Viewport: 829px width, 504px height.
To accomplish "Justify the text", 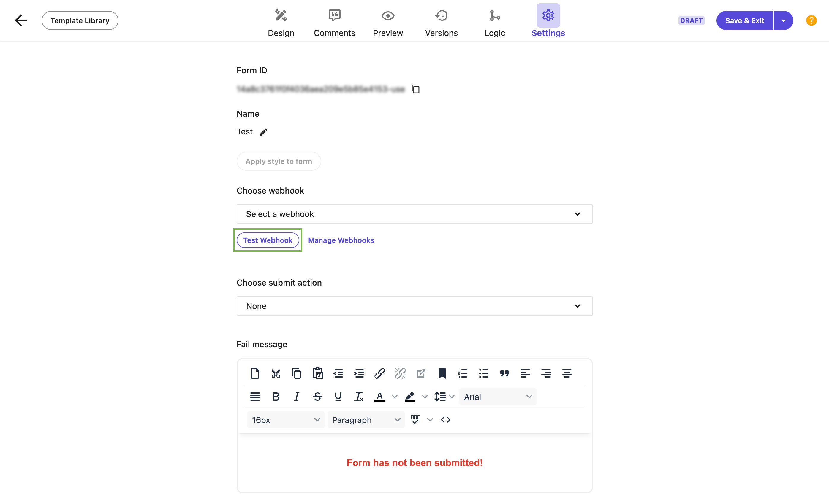I will click(x=255, y=397).
